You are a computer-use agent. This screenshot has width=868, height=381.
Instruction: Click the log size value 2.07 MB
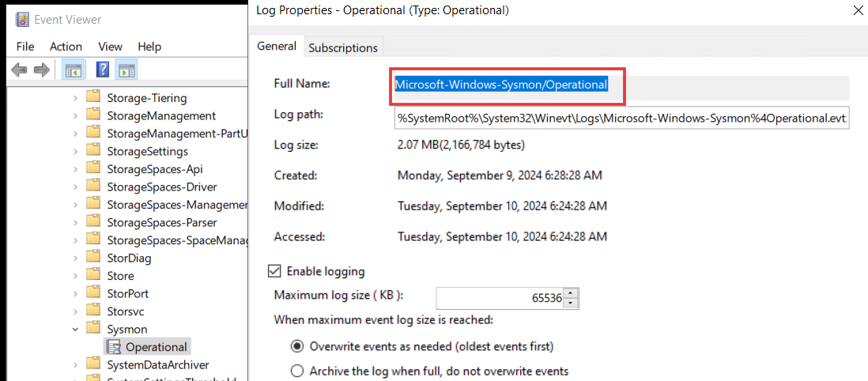pos(461,145)
